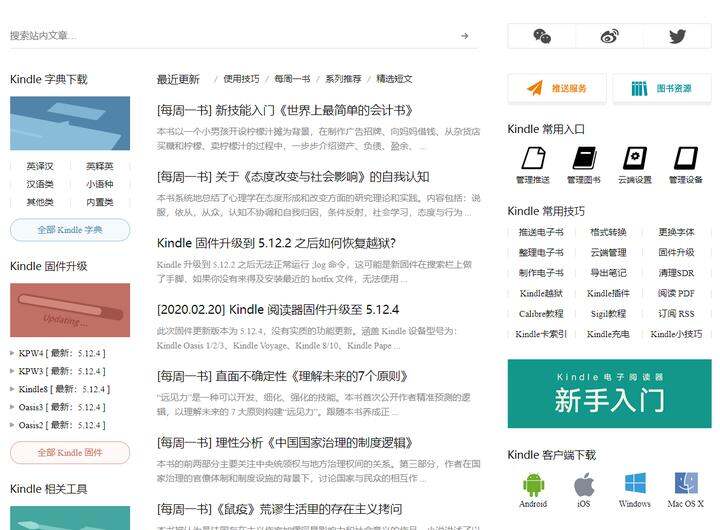720x530 pixels.
Task: Click the 全部 Kindle 固件 button
Action: click(70, 452)
